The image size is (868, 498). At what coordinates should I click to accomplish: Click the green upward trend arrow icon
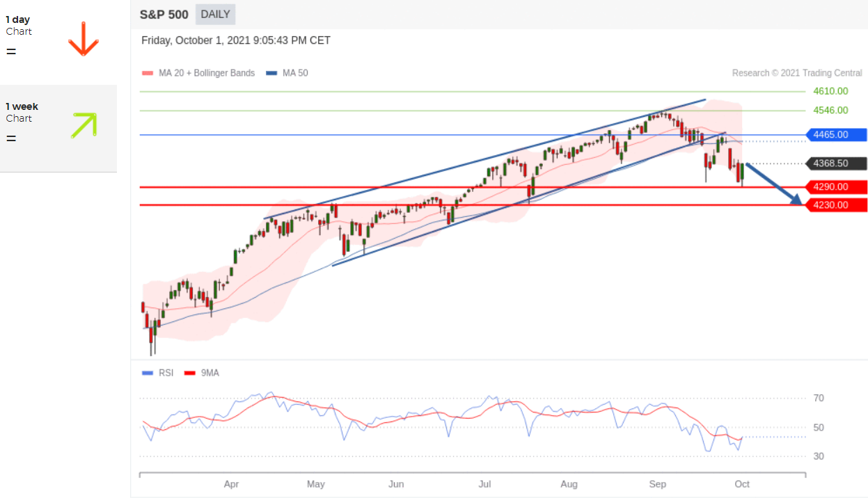pyautogui.click(x=84, y=125)
